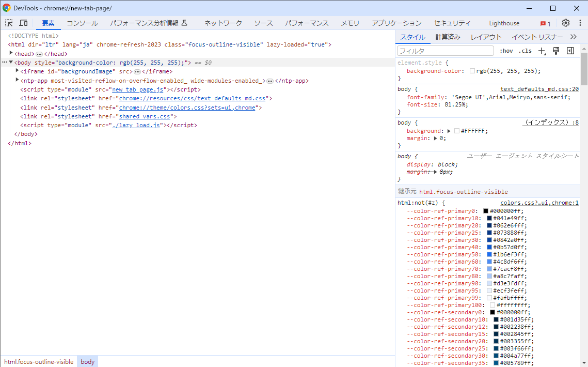Open colors.css?…ui,chrome:1 source link
Screen dimensions: 588x367
539,203
